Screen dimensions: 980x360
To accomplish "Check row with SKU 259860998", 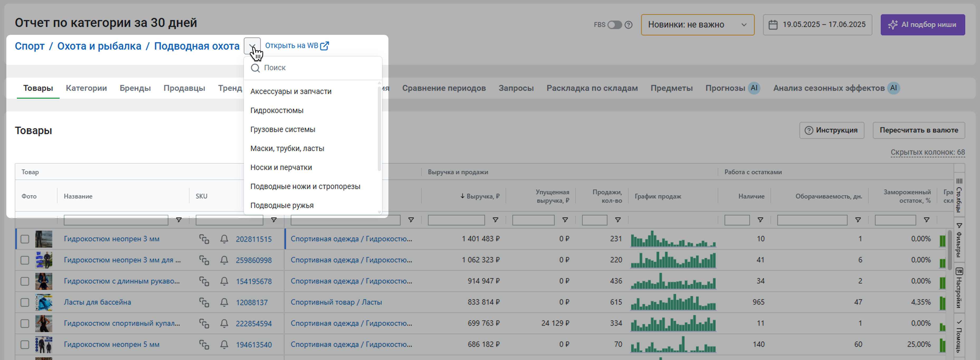I will click(x=25, y=260).
